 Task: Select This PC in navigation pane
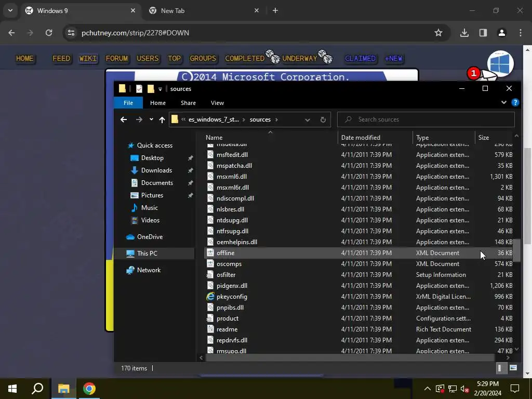(147, 254)
